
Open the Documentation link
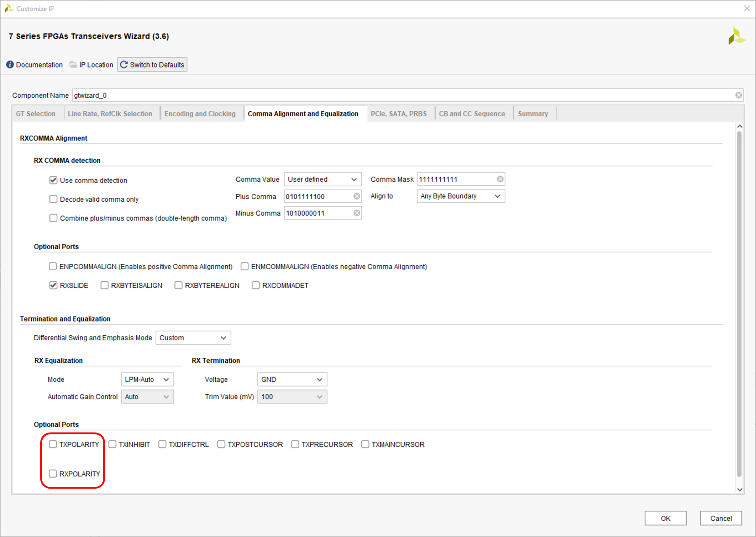(39, 65)
